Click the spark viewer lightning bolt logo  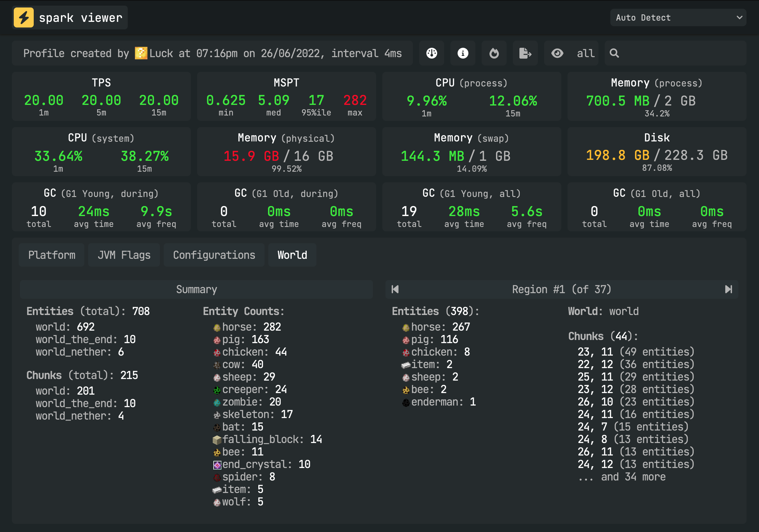(x=23, y=17)
